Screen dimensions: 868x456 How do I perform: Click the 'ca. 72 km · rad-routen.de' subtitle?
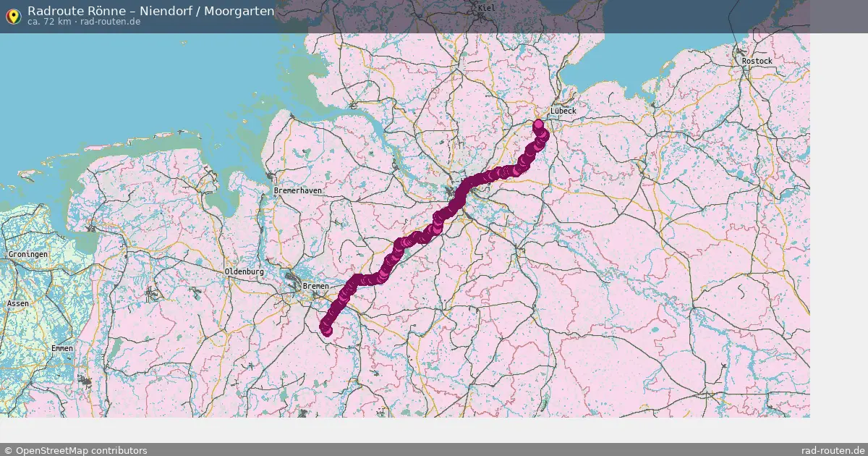[84, 22]
